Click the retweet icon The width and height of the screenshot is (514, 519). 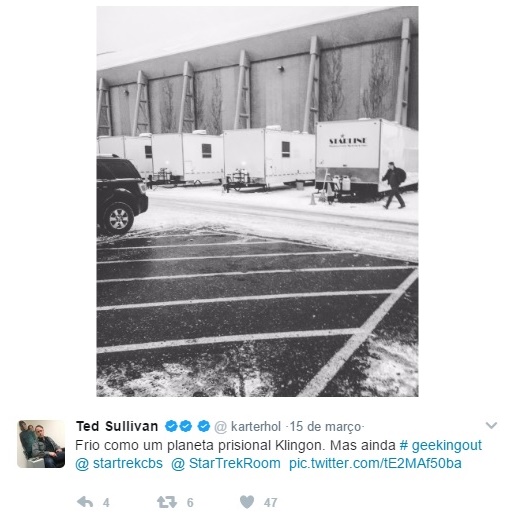(x=167, y=502)
